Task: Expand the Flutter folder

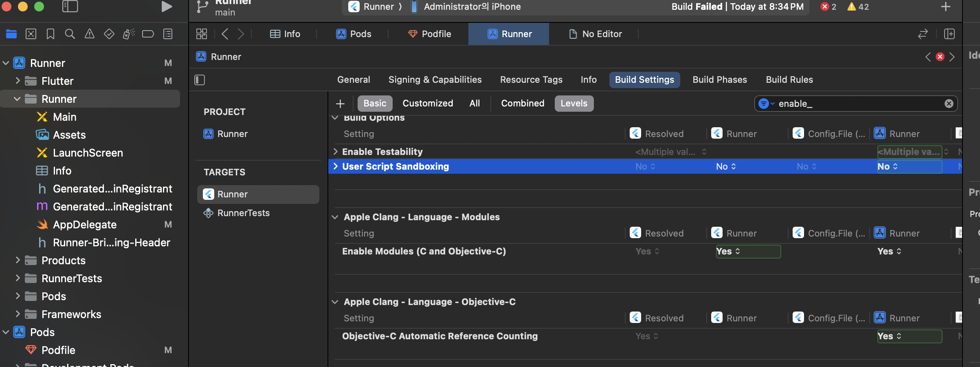Action: [x=17, y=81]
